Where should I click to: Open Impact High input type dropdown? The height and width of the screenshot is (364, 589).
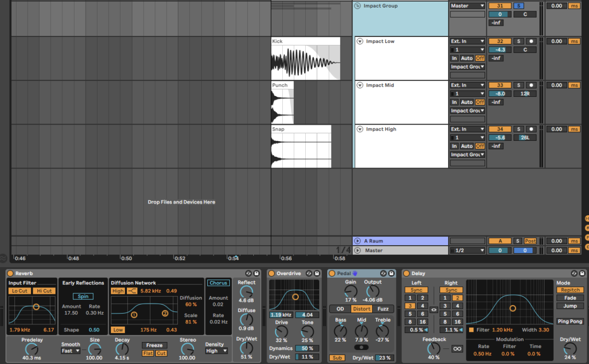[x=467, y=129]
